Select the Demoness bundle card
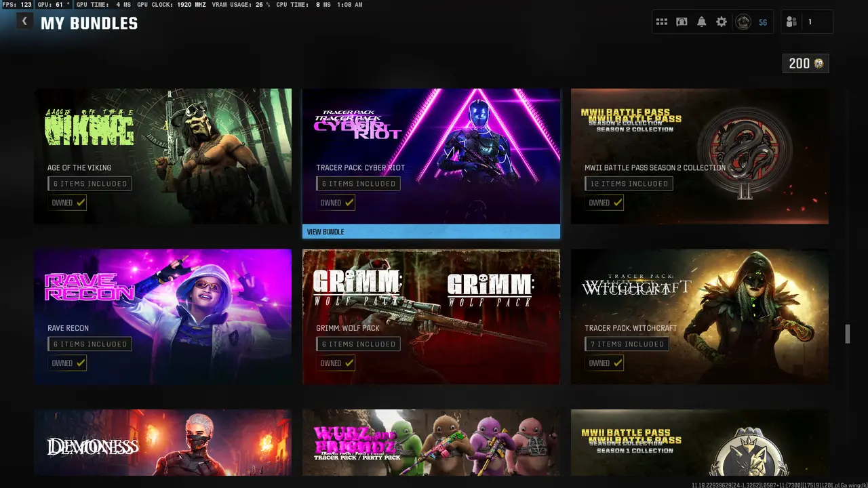The height and width of the screenshot is (488, 868). [163, 443]
